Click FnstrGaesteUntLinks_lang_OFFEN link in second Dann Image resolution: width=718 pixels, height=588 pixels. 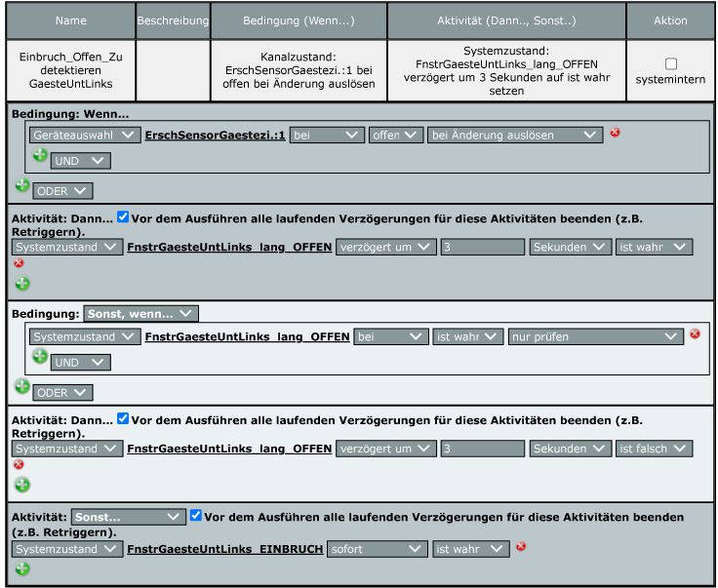[x=229, y=449]
